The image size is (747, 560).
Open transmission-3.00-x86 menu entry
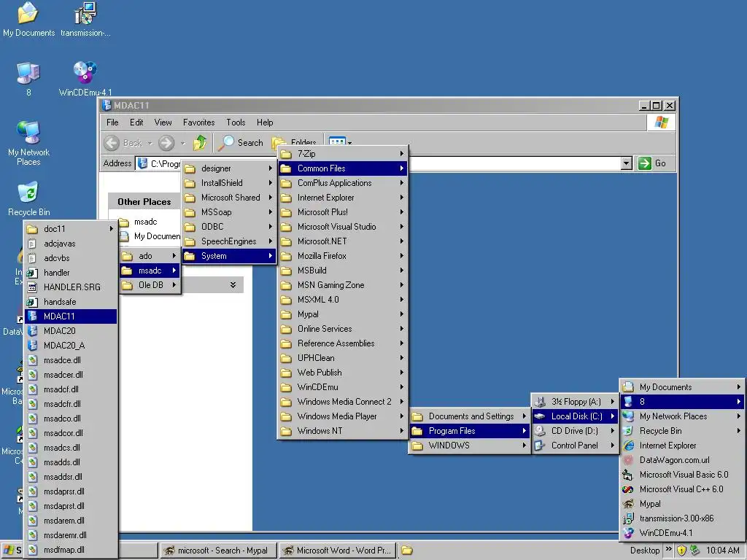pyautogui.click(x=682, y=518)
